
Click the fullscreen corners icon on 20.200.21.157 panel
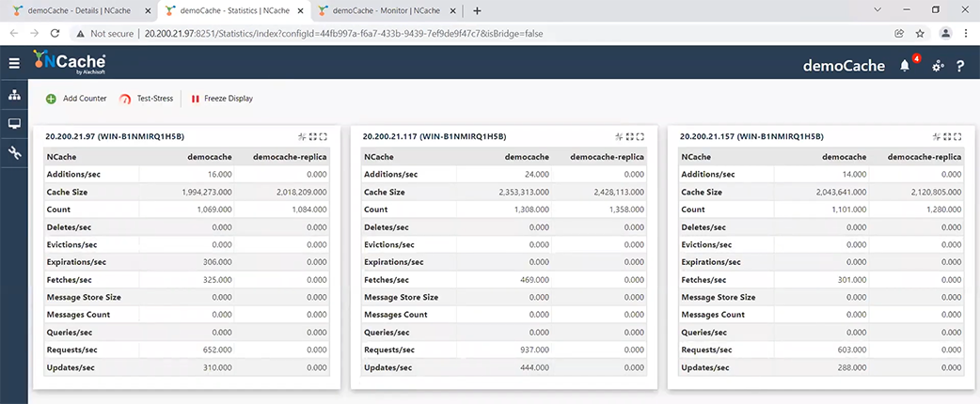(957, 136)
